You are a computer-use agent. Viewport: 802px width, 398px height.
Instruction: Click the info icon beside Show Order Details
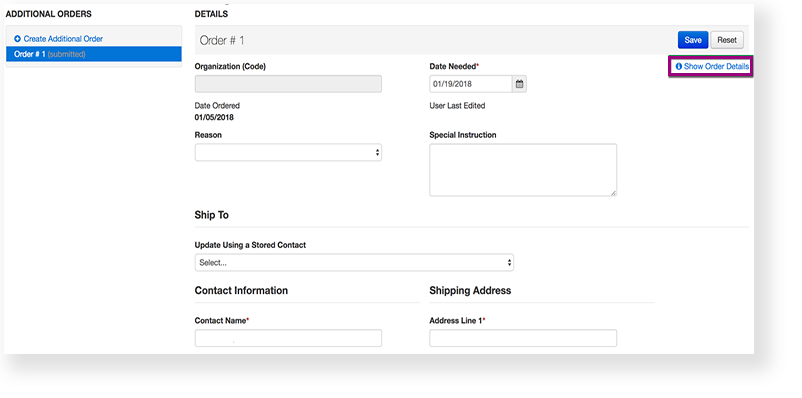679,67
